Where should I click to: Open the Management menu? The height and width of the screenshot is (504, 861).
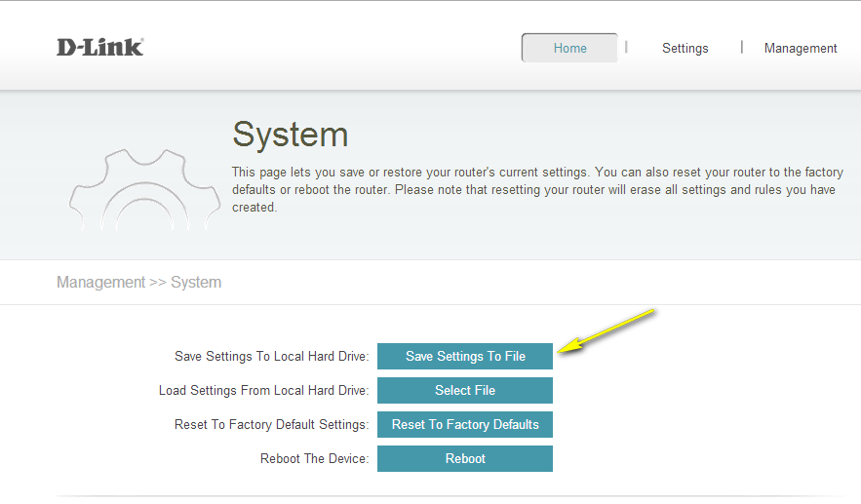pos(800,48)
